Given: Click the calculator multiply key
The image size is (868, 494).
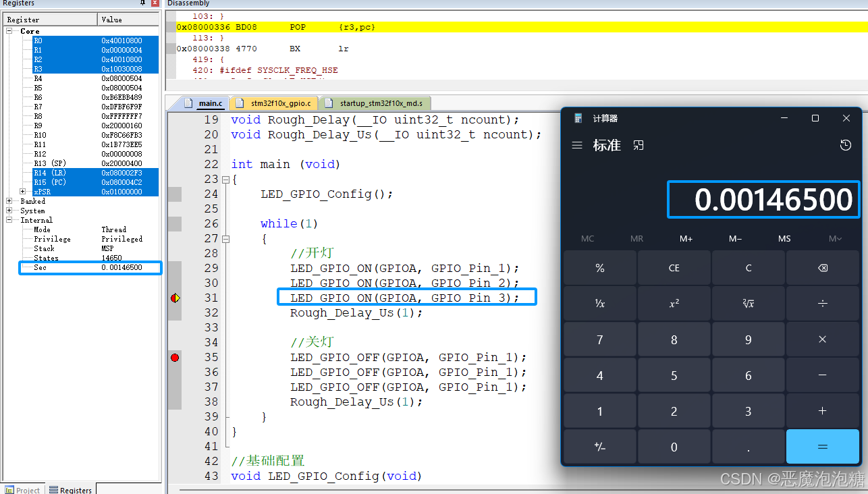Looking at the screenshot, I should (822, 339).
